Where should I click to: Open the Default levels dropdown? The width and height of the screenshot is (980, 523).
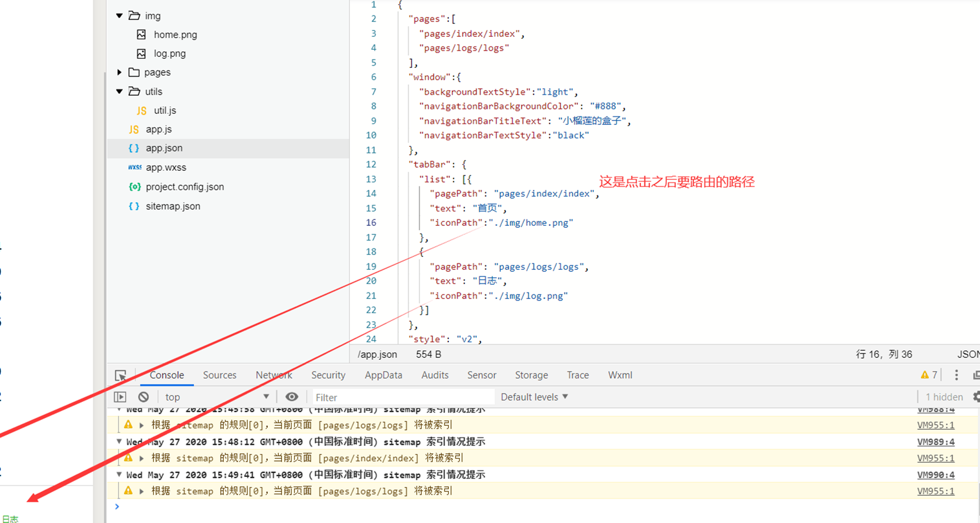(x=534, y=397)
